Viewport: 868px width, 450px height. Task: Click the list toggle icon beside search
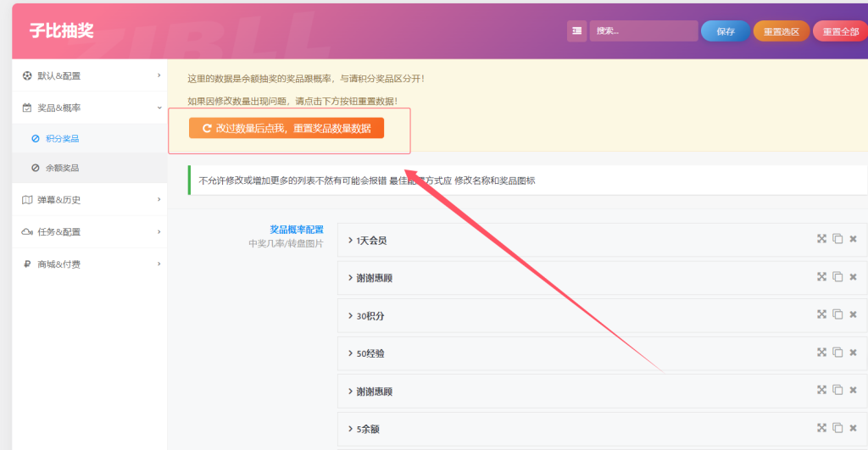(x=576, y=31)
